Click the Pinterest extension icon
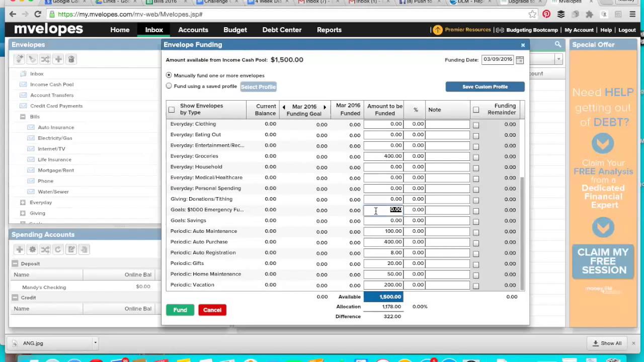644x362 pixels. coord(546,14)
